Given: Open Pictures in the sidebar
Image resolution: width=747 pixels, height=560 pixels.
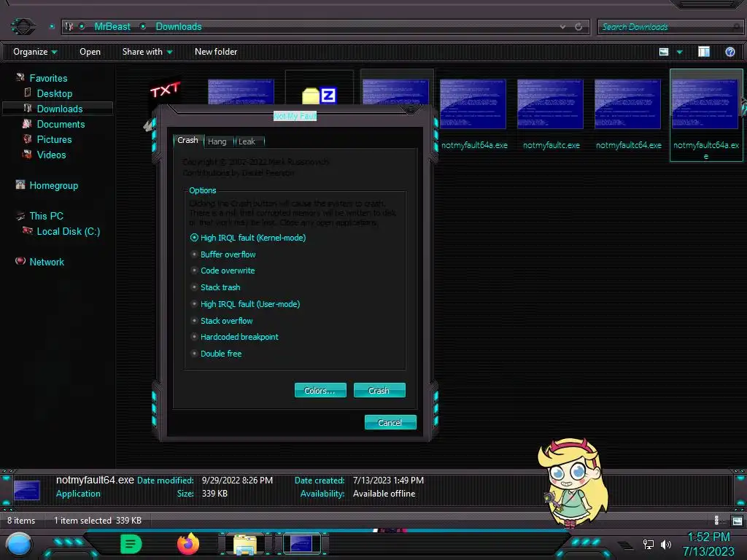Looking at the screenshot, I should coord(54,139).
